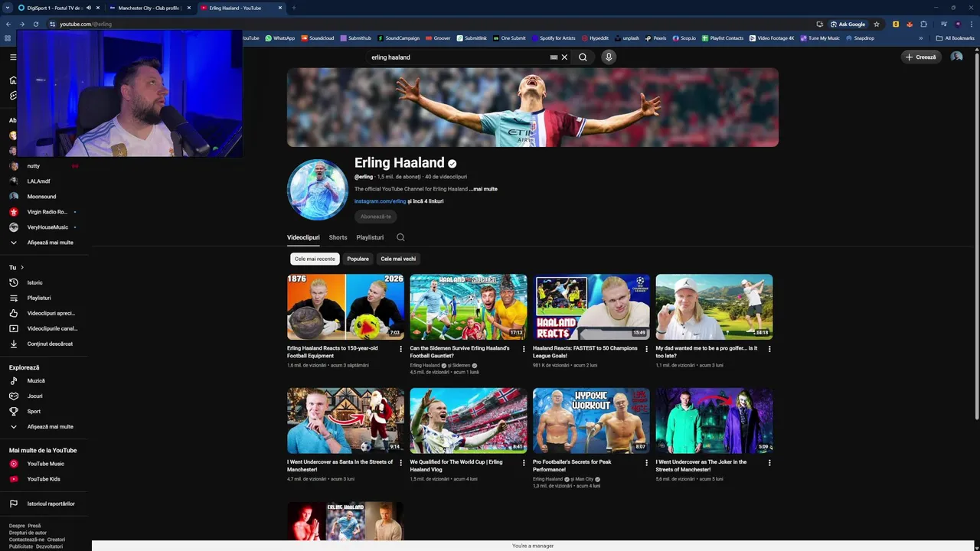
Task: Click the page vertical scrollbar
Action: (977, 237)
